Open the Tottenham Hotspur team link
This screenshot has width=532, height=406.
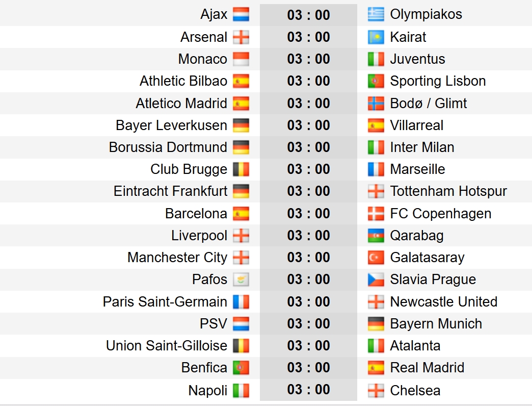click(x=448, y=191)
